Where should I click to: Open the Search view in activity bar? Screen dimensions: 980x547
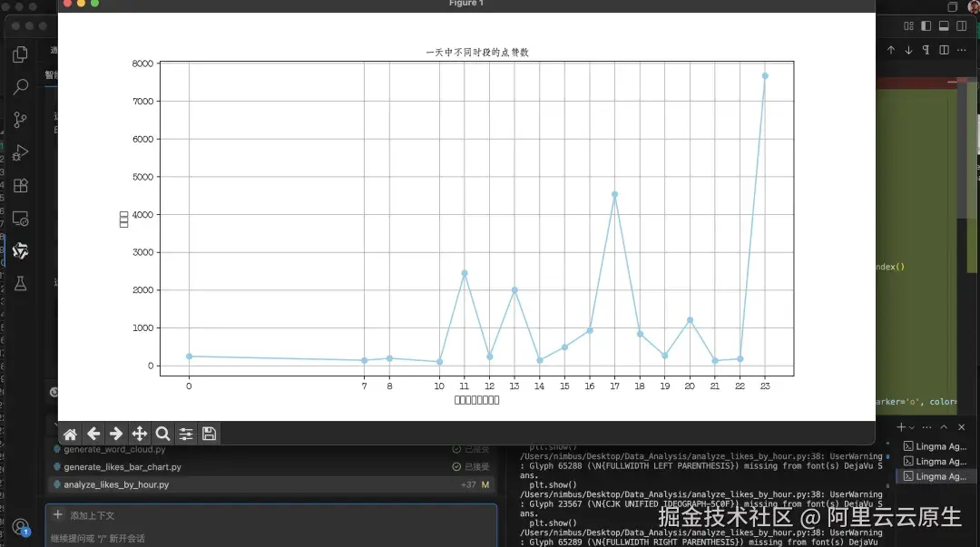20,86
